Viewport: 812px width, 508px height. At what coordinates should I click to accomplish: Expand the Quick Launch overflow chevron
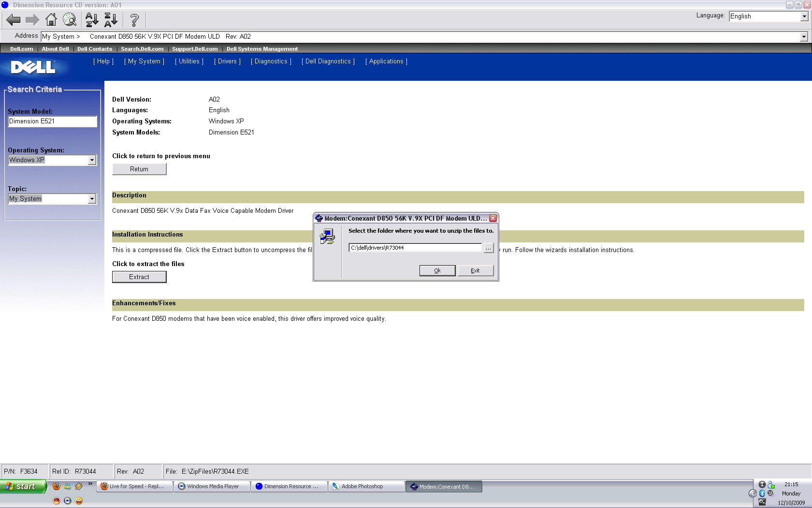90,484
